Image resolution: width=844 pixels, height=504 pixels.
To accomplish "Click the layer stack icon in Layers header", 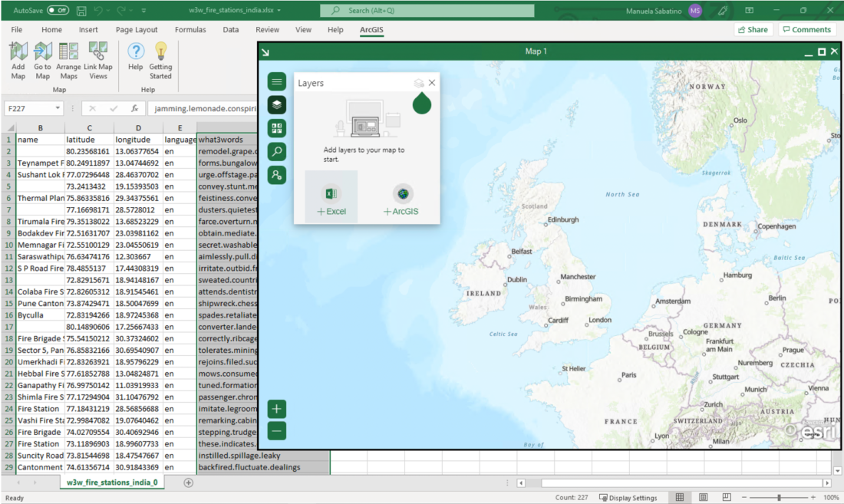I will 418,84.
